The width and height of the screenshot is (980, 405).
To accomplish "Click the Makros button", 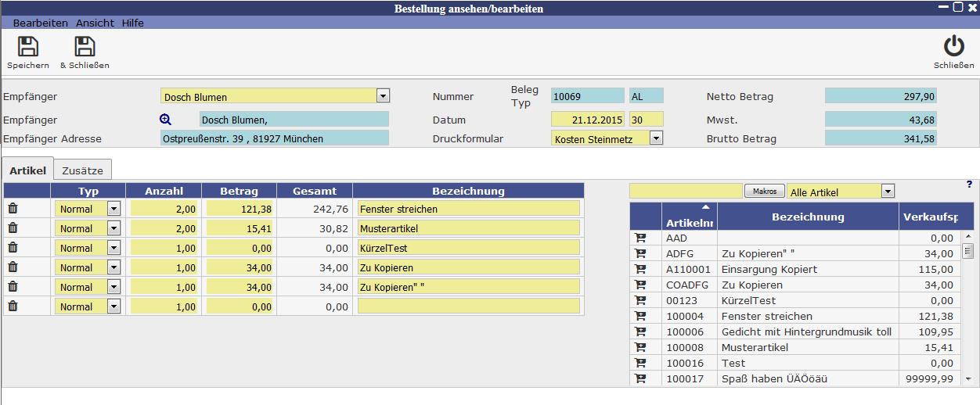I will tap(764, 191).
